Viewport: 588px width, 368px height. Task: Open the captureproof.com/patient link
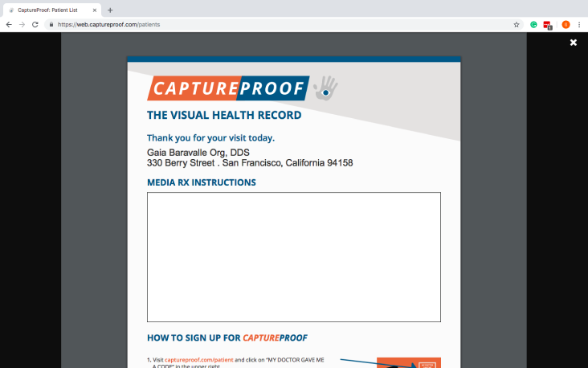(198, 360)
